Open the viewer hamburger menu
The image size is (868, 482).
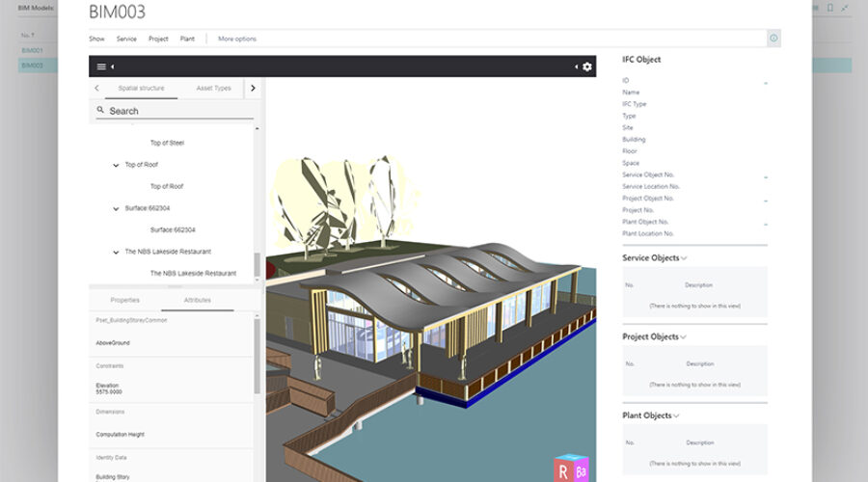(x=101, y=67)
